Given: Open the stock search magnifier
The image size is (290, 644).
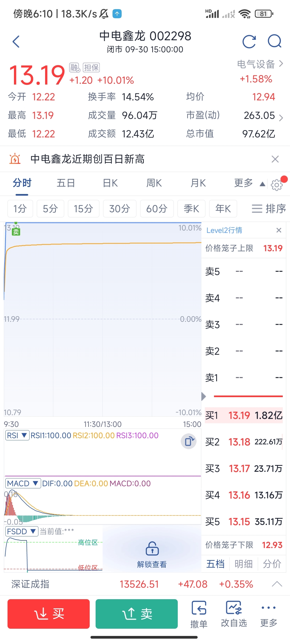Looking at the screenshot, I should coord(275,42).
